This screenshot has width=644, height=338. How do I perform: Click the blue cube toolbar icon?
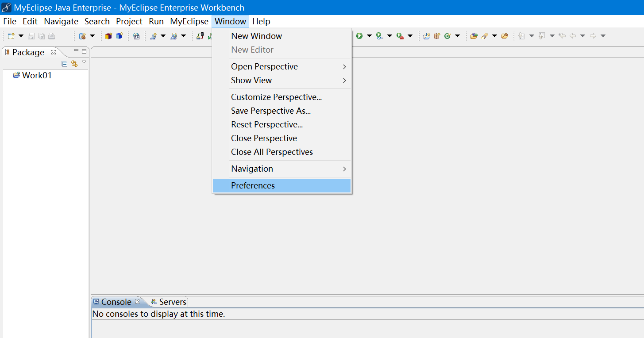pos(119,36)
